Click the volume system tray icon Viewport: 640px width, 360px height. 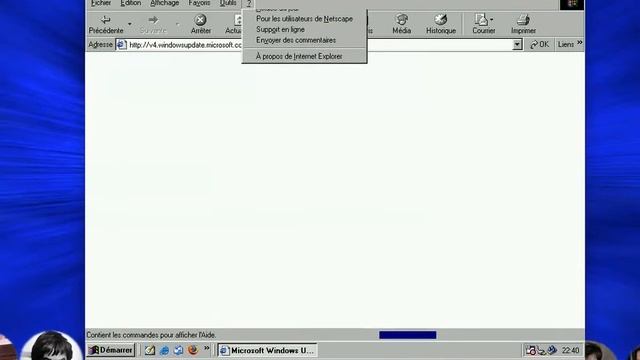coord(552,350)
